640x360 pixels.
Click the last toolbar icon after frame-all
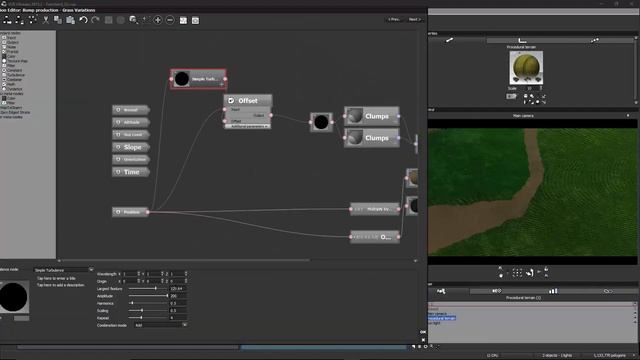coord(196,20)
